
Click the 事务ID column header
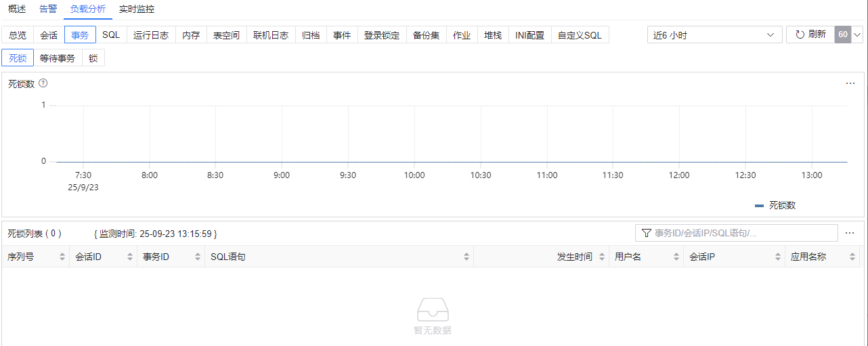[x=171, y=257]
